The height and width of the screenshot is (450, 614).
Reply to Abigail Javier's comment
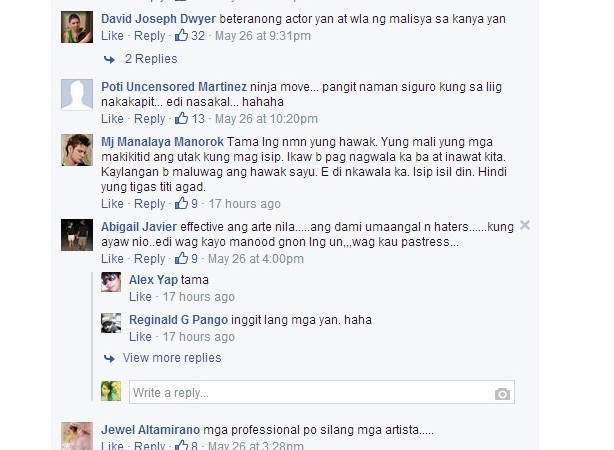(150, 258)
